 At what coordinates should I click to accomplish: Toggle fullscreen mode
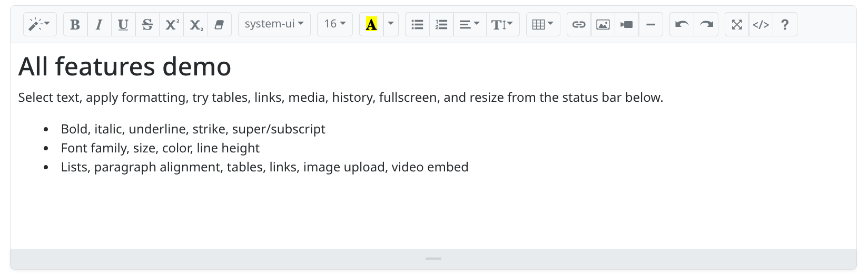click(737, 24)
